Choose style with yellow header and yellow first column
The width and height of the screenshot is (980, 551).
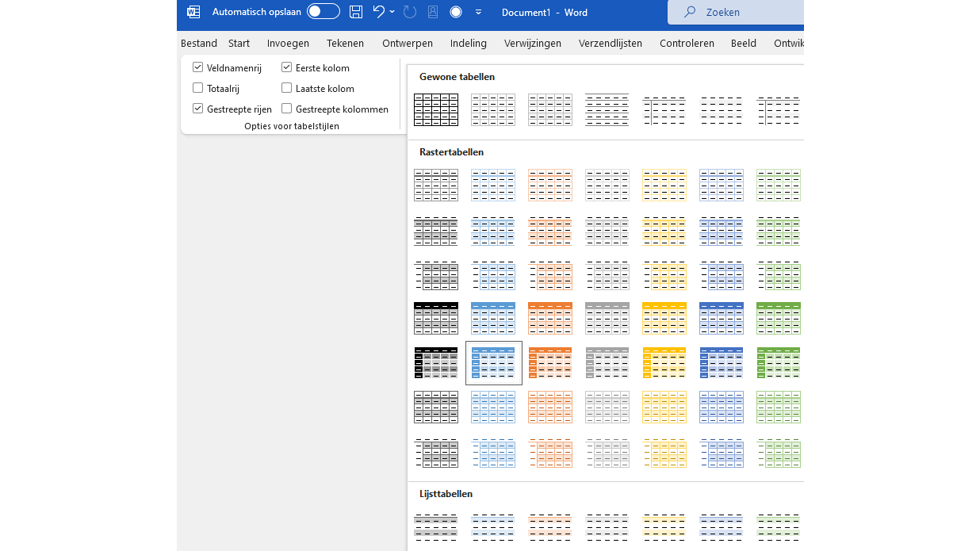click(x=664, y=362)
